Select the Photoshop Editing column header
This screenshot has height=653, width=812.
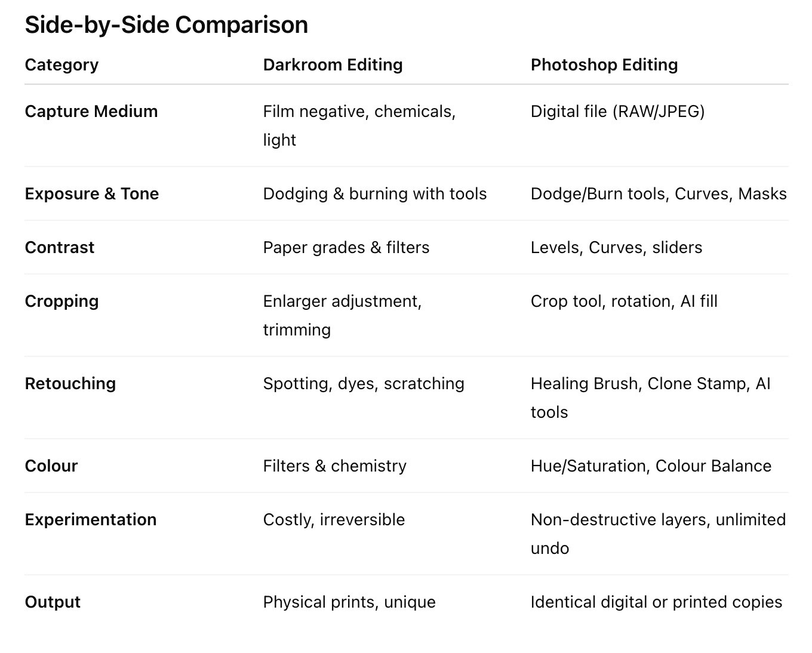click(604, 64)
